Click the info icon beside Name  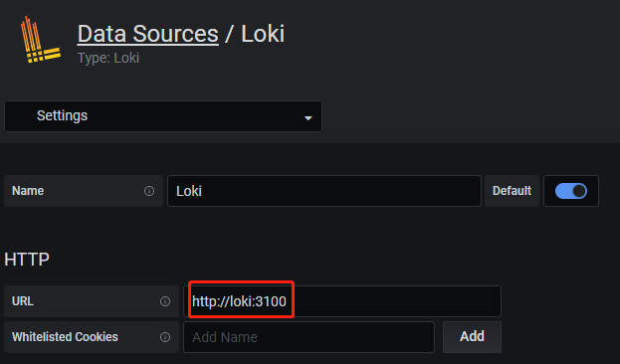149,191
